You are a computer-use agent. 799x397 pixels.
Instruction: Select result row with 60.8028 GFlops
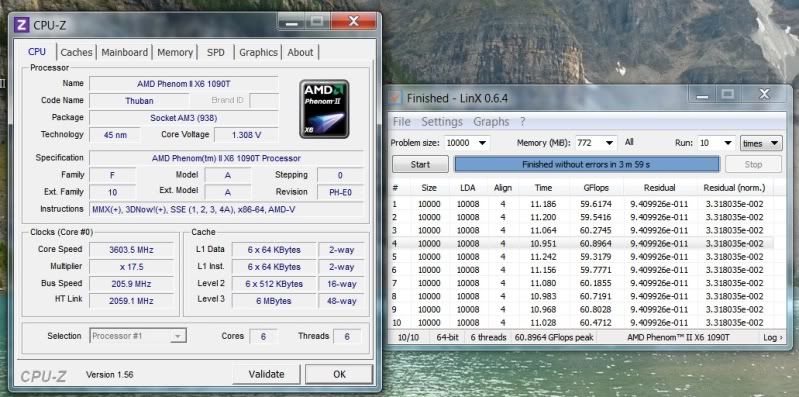click(x=581, y=309)
